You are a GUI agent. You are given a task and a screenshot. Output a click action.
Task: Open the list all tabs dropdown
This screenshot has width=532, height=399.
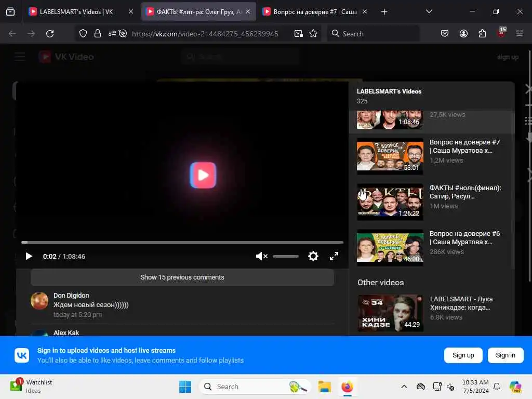pos(429,11)
